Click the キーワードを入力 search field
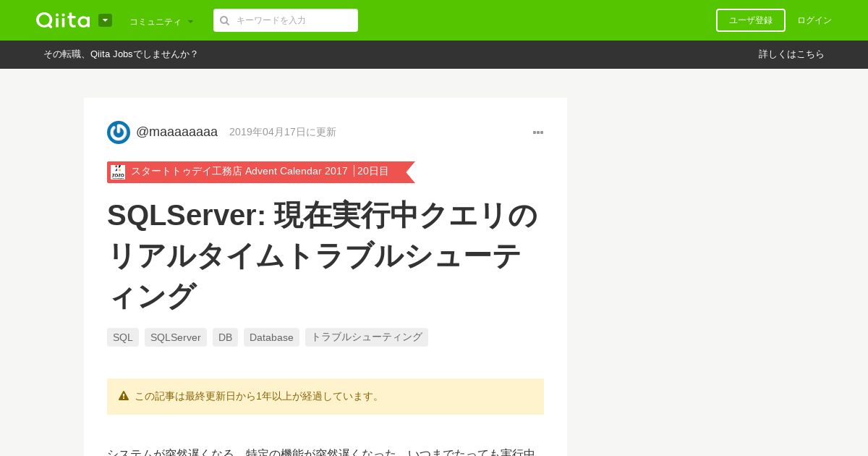 tap(286, 20)
